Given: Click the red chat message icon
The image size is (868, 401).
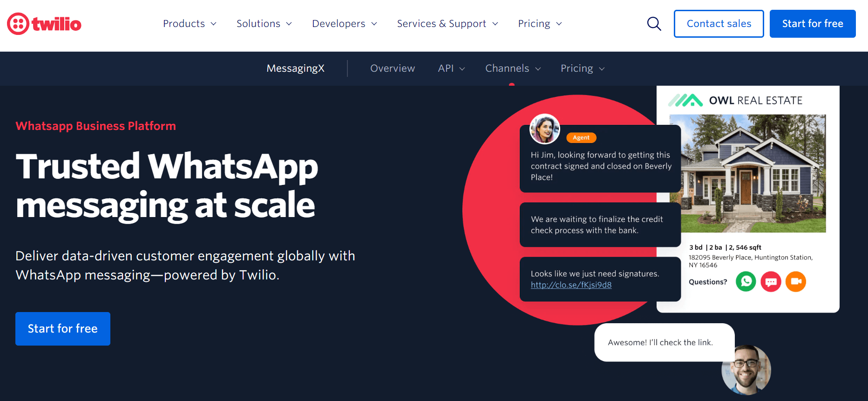Looking at the screenshot, I should click(771, 281).
